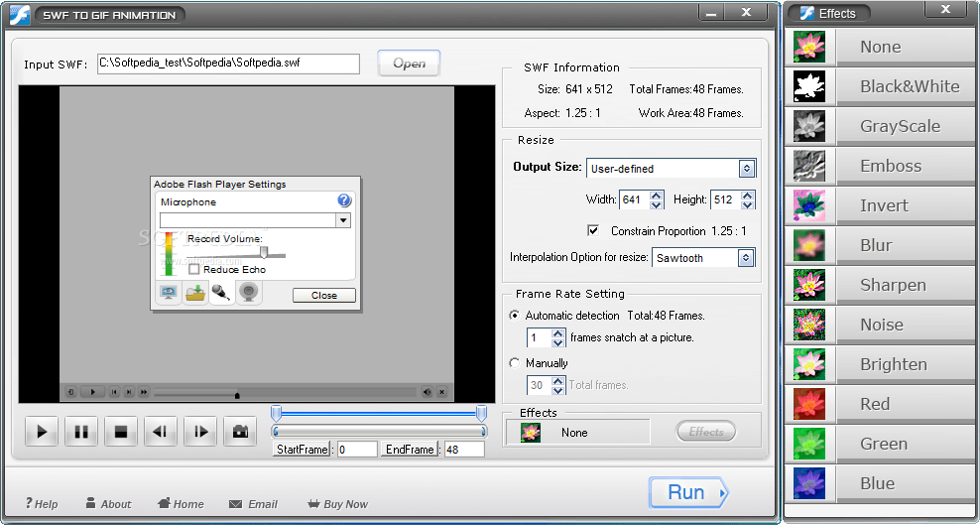Viewport: 980px width, 525px height.
Task: Click the StartFrame value field
Action: (357, 450)
